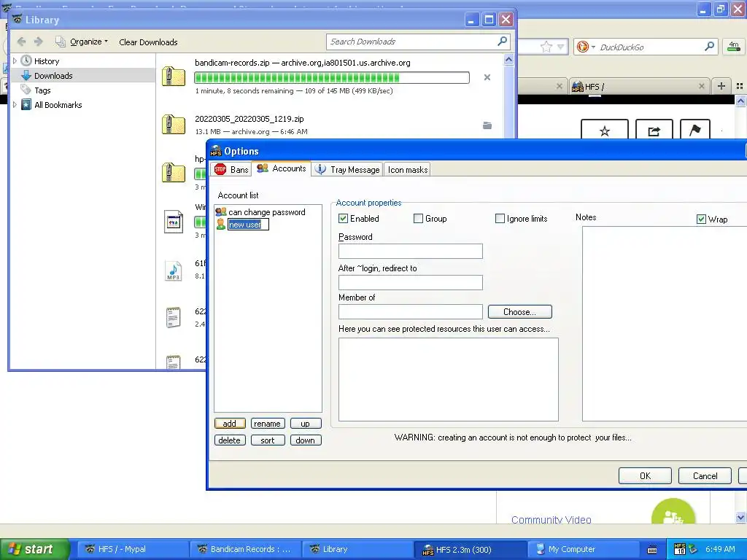Click the 20220305_20220305_1219.zip file icon

(x=174, y=124)
